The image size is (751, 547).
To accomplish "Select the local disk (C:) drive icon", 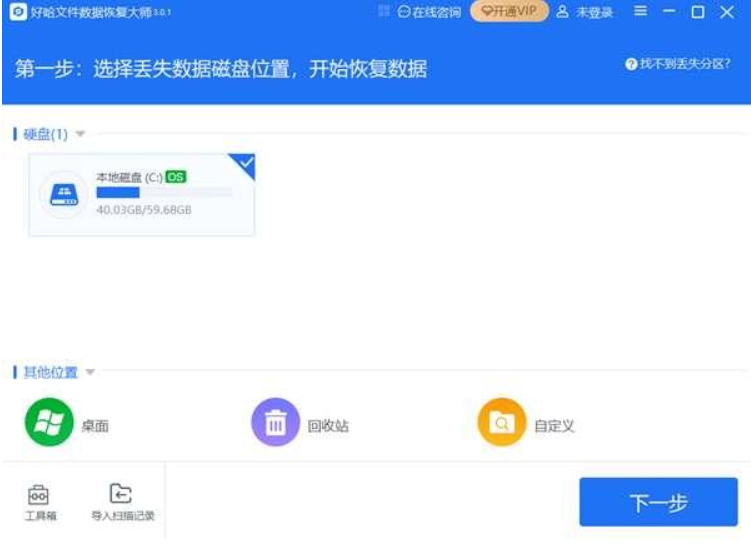I will click(x=64, y=194).
